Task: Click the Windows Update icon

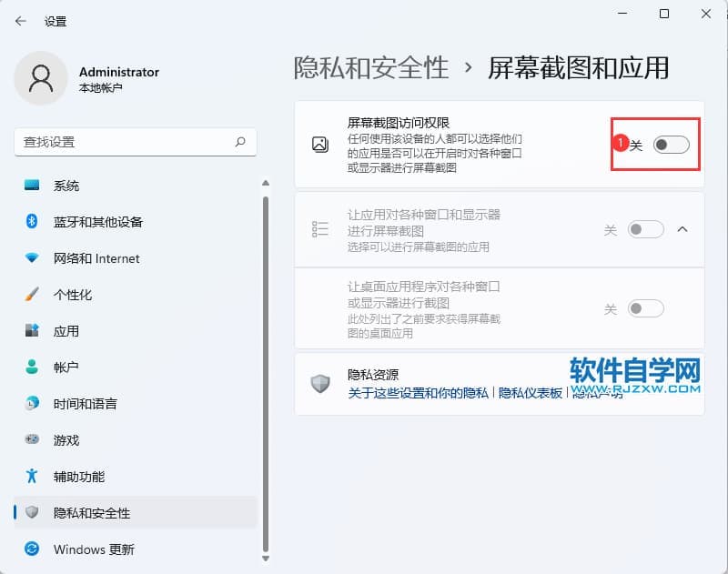Action: [x=33, y=549]
